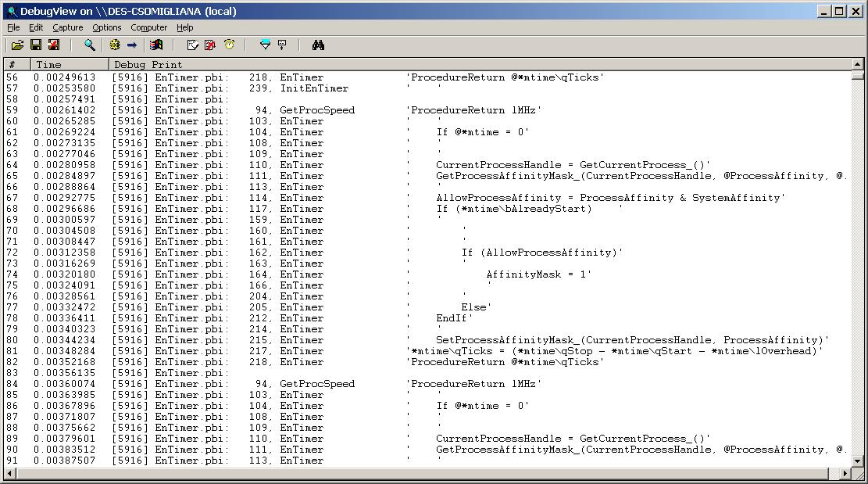The image size is (868, 484).
Task: Open the Capture menu
Action: (x=67, y=27)
